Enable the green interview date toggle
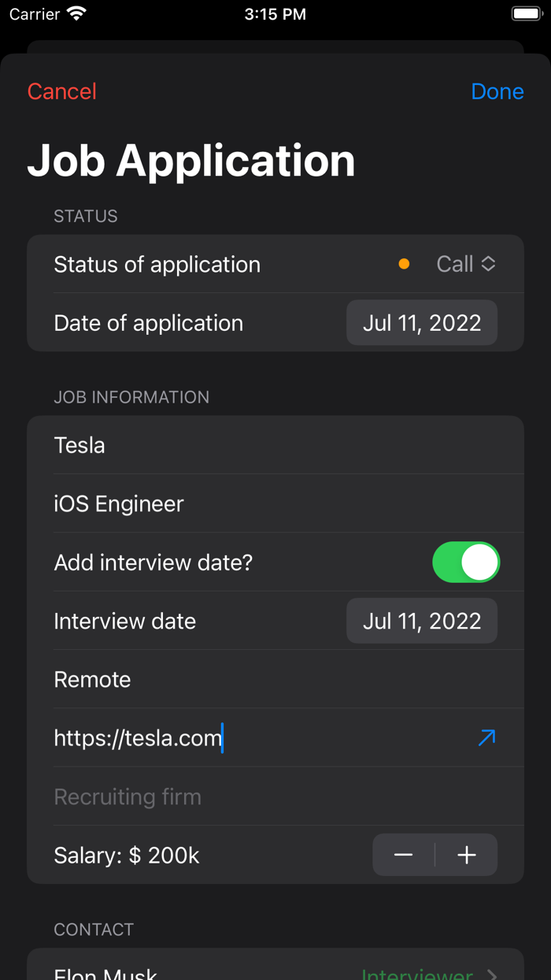Viewport: 551px width, 980px height. [x=466, y=562]
